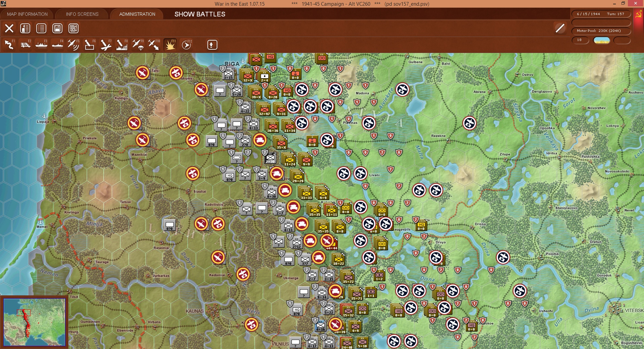Screen dimensions: 644x349
Task: Select the F4 amphibious transport icon
Action: coord(57,45)
